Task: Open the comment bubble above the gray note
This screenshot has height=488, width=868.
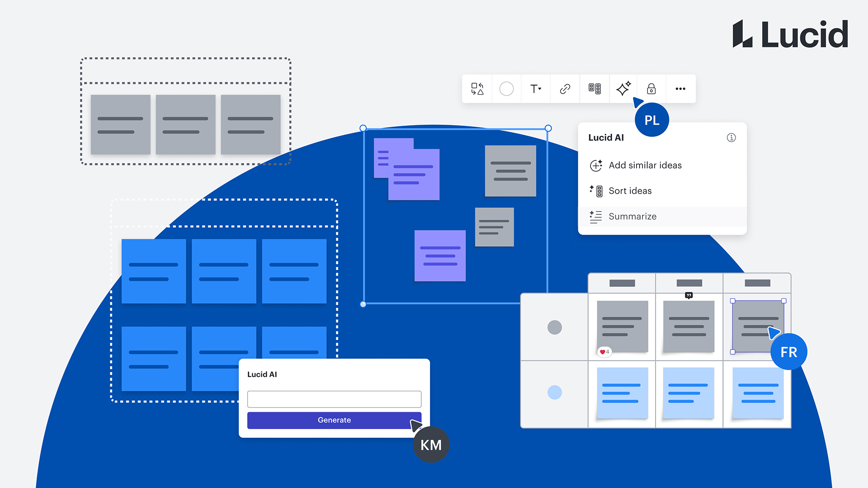Action: [x=689, y=296]
